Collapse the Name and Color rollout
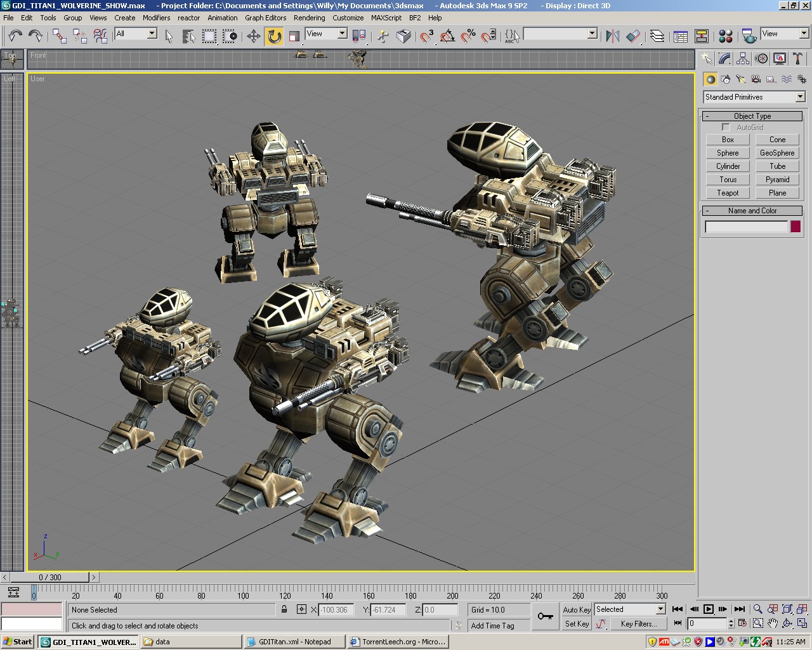The width and height of the screenshot is (812, 650). (752, 211)
